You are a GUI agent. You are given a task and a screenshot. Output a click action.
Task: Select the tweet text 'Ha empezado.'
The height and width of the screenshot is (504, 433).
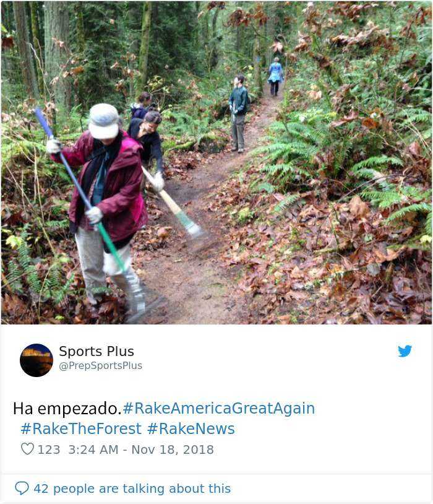pyautogui.click(x=67, y=409)
